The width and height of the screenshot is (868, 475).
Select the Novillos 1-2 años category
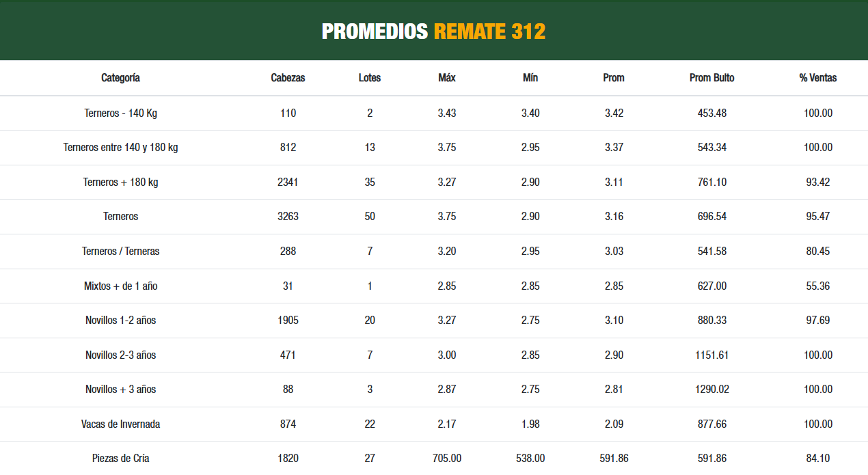(120, 321)
